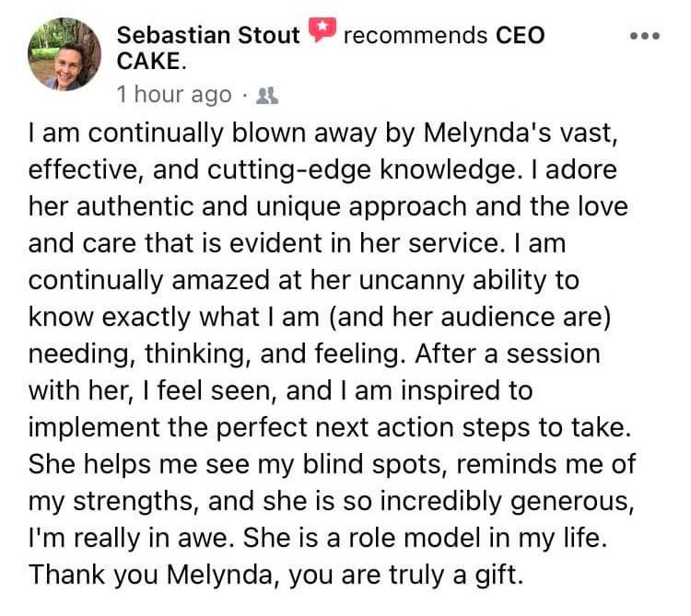The image size is (691, 616).
Task: Open Sebastian Stout's profile name link
Action: 208,36
